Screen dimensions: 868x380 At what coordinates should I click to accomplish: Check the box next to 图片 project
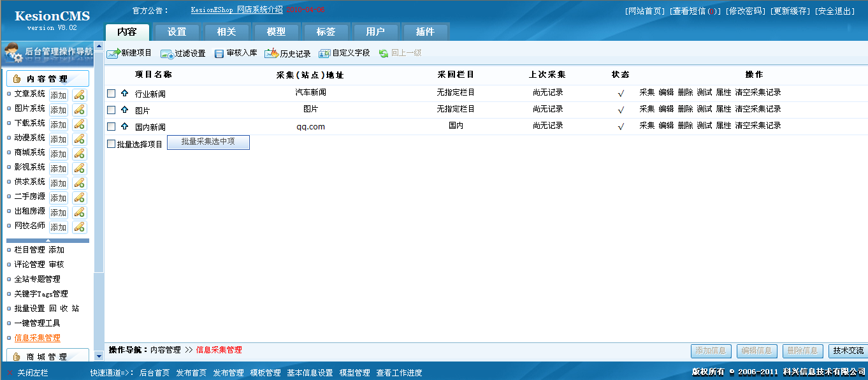click(x=112, y=110)
